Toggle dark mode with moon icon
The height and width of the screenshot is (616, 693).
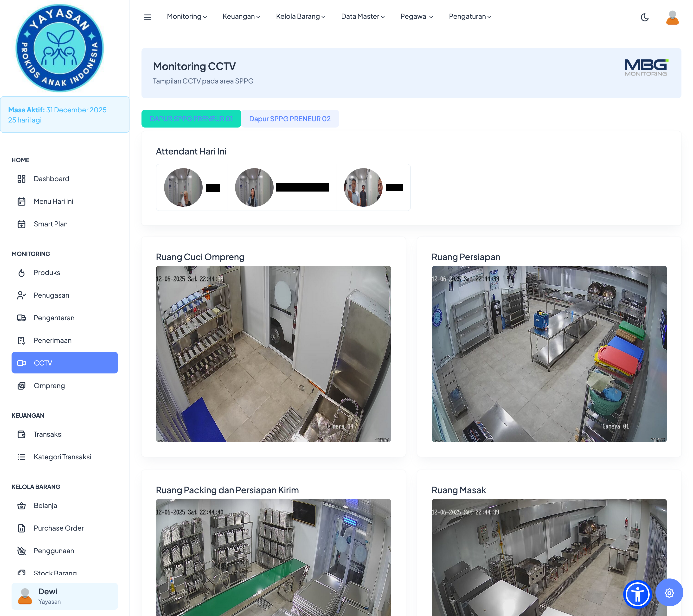pyautogui.click(x=645, y=17)
